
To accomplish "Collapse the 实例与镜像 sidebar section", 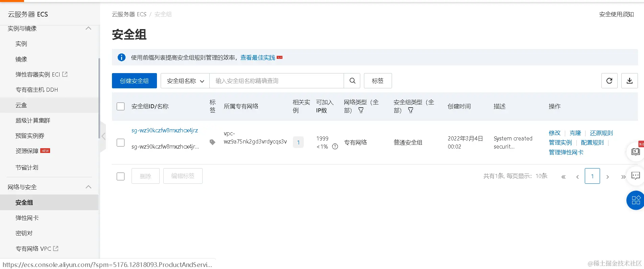I will pos(88,28).
